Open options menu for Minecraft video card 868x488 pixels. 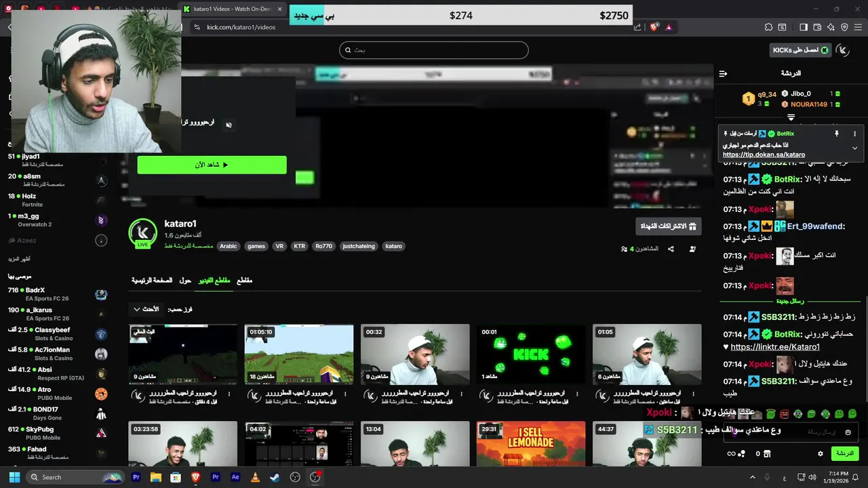pyautogui.click(x=345, y=393)
